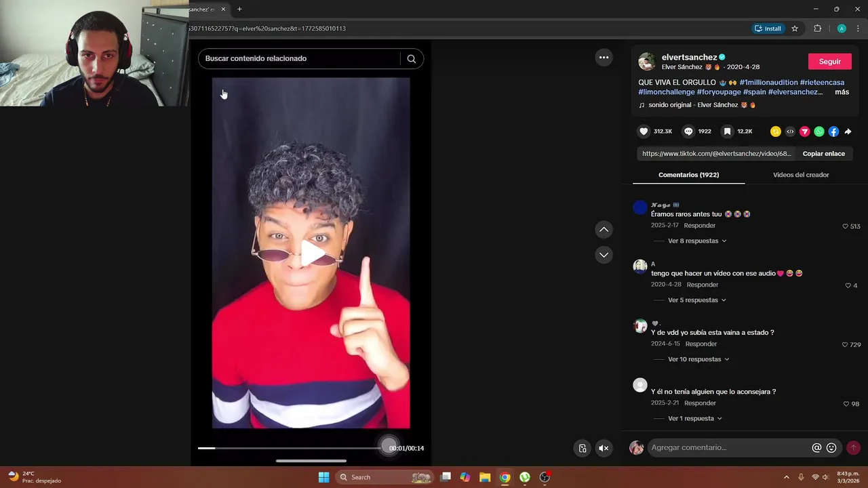Expand 'Ver 5 respuestas' replies
868x488 pixels.
[697, 300]
